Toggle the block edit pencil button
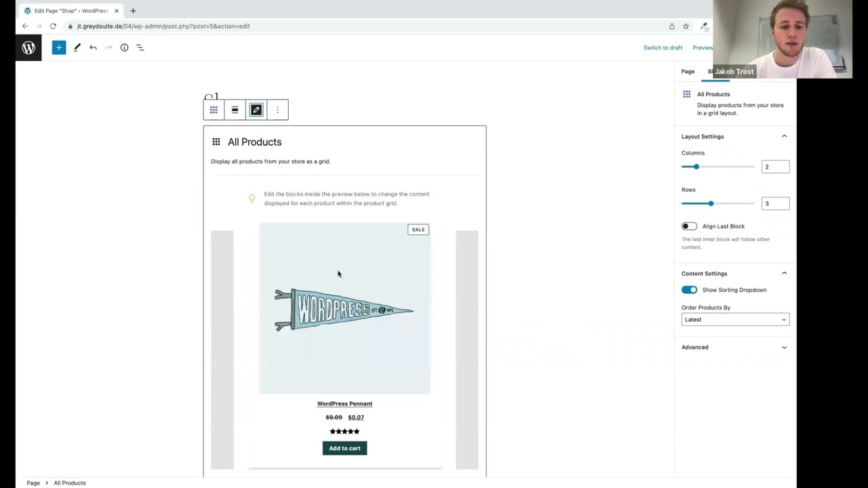The height and width of the screenshot is (488, 868). click(256, 110)
